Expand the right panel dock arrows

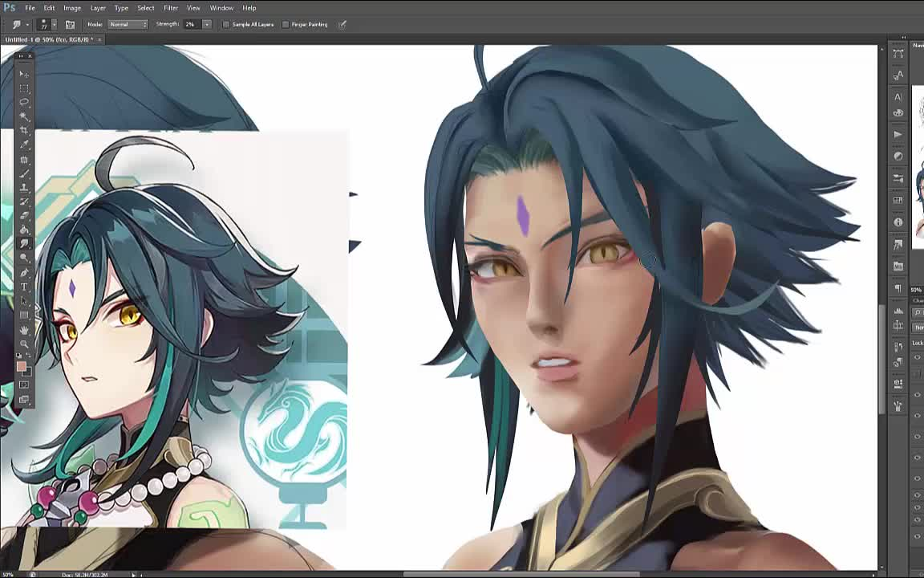click(x=903, y=38)
